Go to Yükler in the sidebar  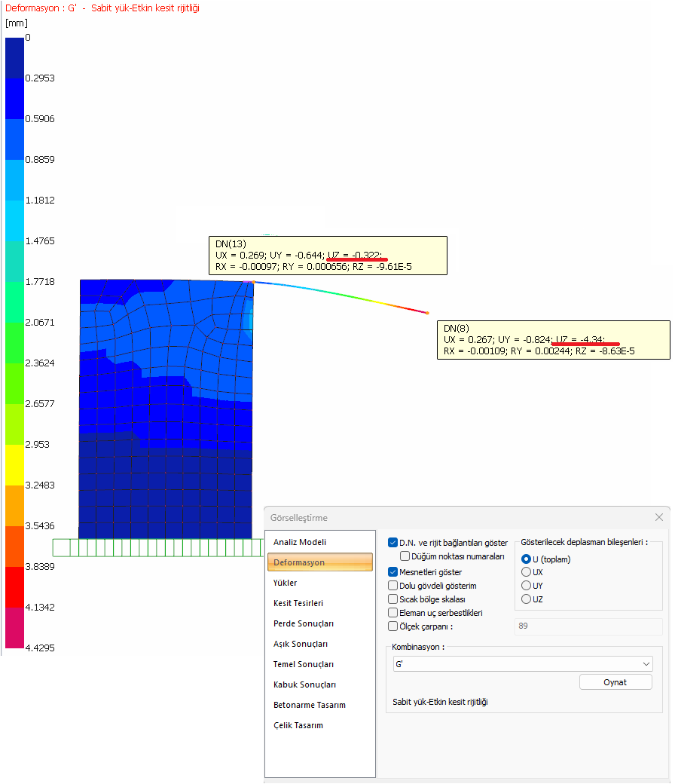(286, 583)
